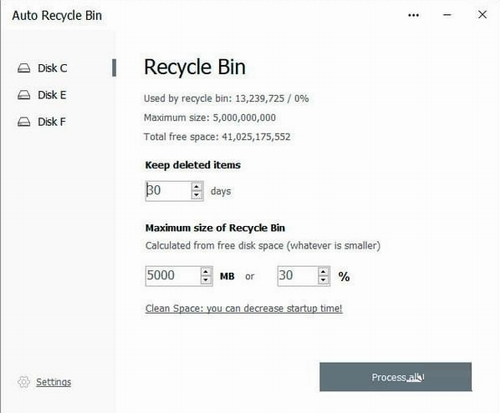Minimize the Auto Recycle Bin window
Viewport: 500px width, 413px height.
tap(447, 15)
